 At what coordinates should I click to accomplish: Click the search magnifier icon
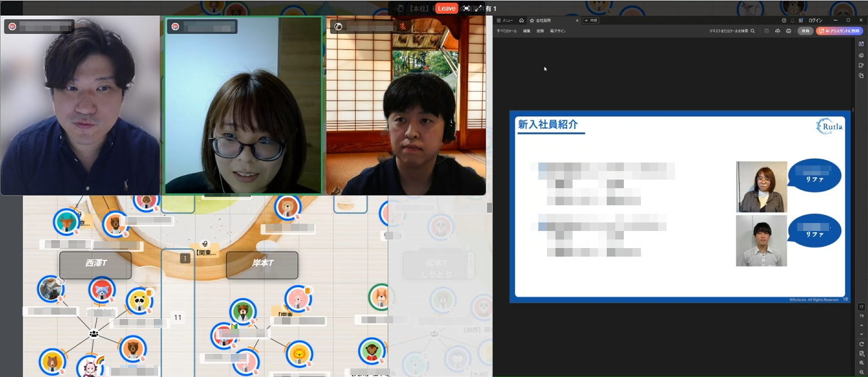pos(753,31)
